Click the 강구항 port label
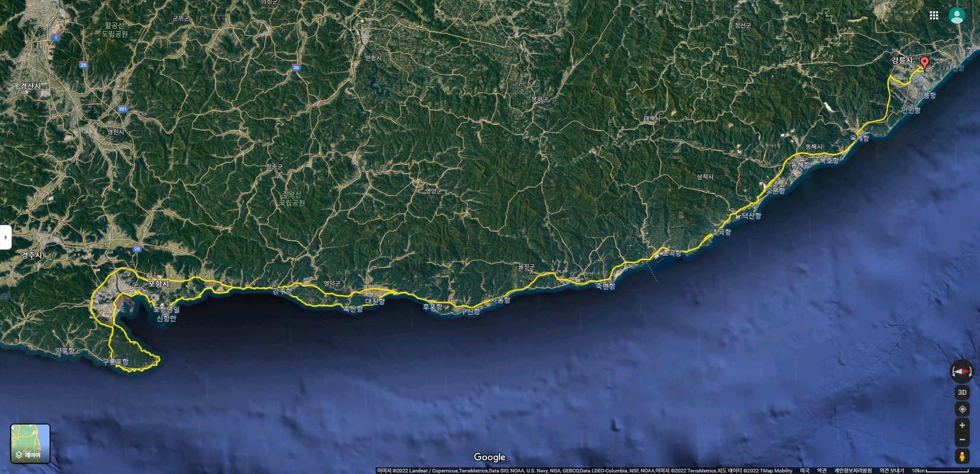This screenshot has width=980, height=474. (282, 292)
